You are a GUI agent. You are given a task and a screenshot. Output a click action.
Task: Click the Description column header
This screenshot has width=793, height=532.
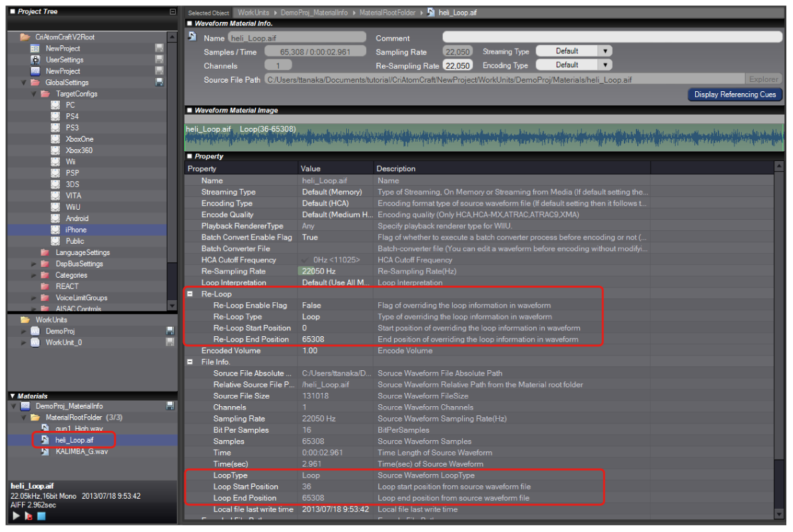[512, 168]
